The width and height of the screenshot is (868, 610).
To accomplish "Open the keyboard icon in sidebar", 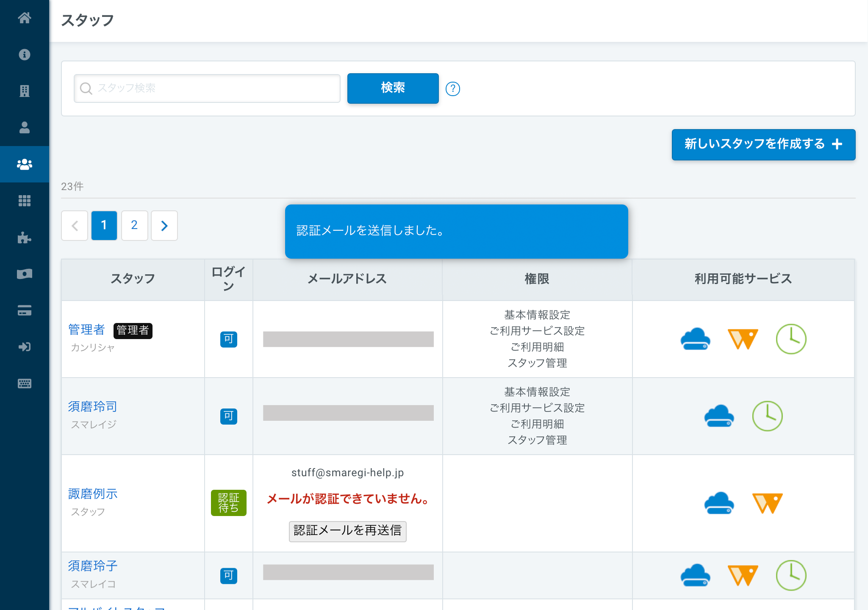I will tap(25, 384).
